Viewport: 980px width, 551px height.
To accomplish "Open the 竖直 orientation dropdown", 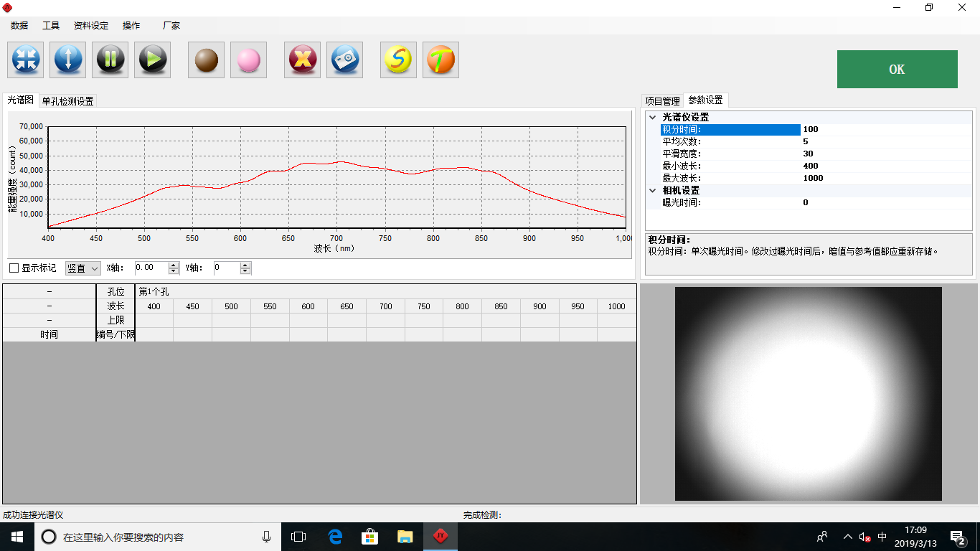I will pos(83,268).
